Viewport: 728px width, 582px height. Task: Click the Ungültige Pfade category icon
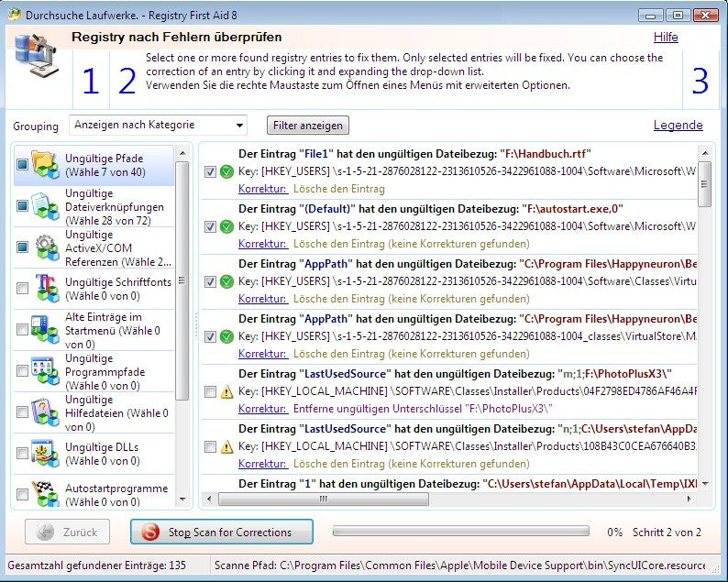tap(46, 164)
